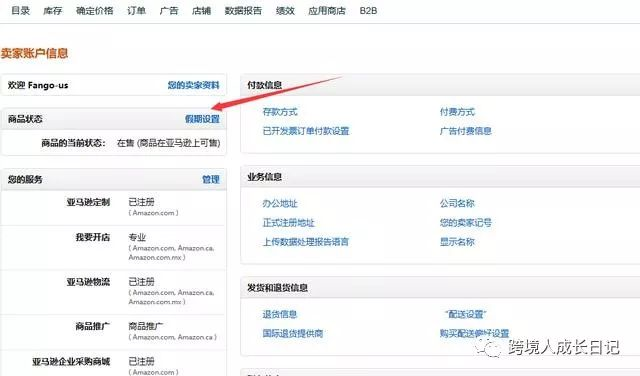The height and width of the screenshot is (376, 640).
Task: Click 已注册 beside 亚马逊物流
Action: pyautogui.click(x=142, y=281)
